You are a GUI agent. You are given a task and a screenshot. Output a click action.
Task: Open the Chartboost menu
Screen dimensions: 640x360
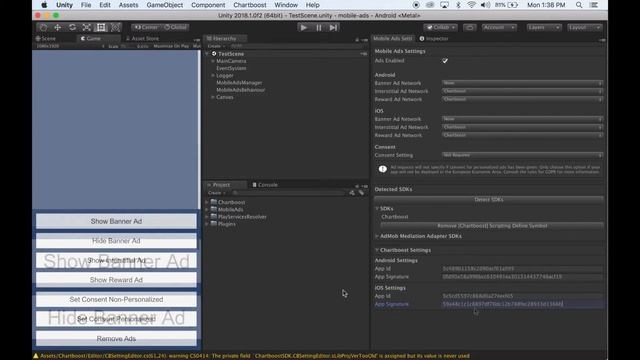250,5
